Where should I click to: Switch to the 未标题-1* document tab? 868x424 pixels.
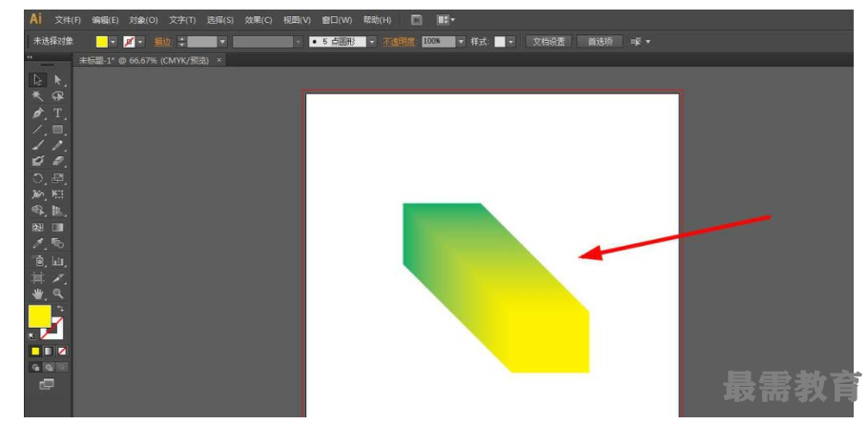click(x=144, y=60)
